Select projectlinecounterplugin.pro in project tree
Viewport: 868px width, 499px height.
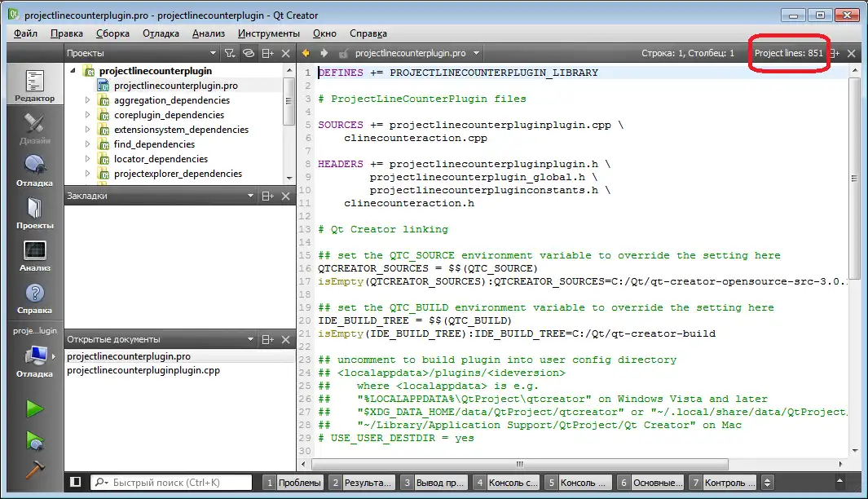(175, 86)
